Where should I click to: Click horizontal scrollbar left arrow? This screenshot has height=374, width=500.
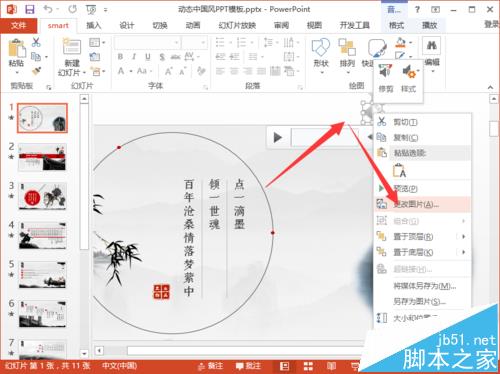point(99,351)
